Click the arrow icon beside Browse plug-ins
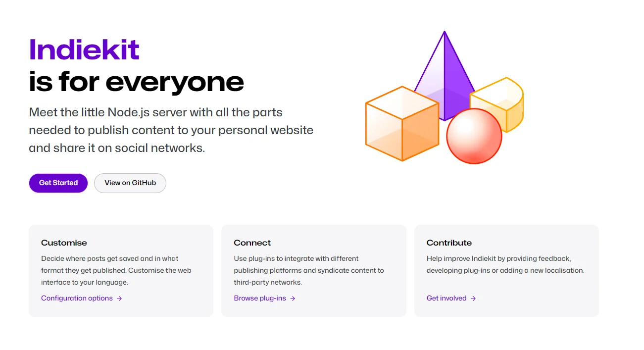The width and height of the screenshot is (644, 350). 293,299
